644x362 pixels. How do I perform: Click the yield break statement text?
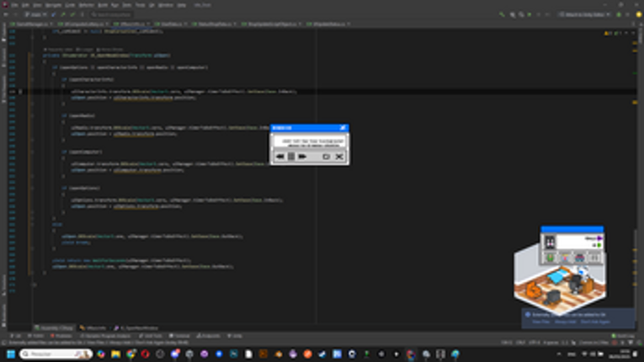coord(76,242)
